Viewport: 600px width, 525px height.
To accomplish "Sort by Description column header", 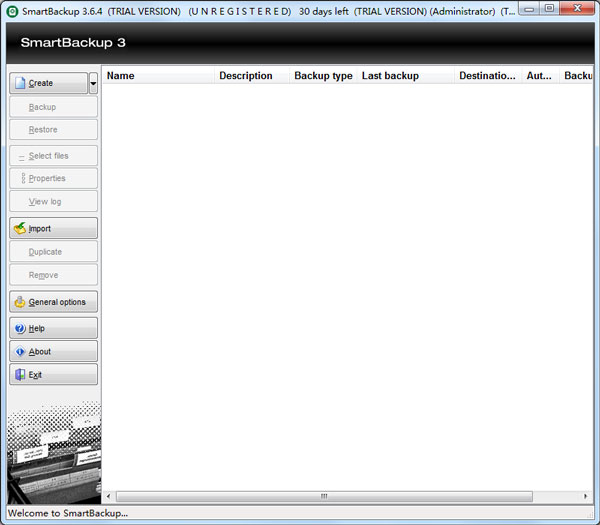I will [x=251, y=76].
